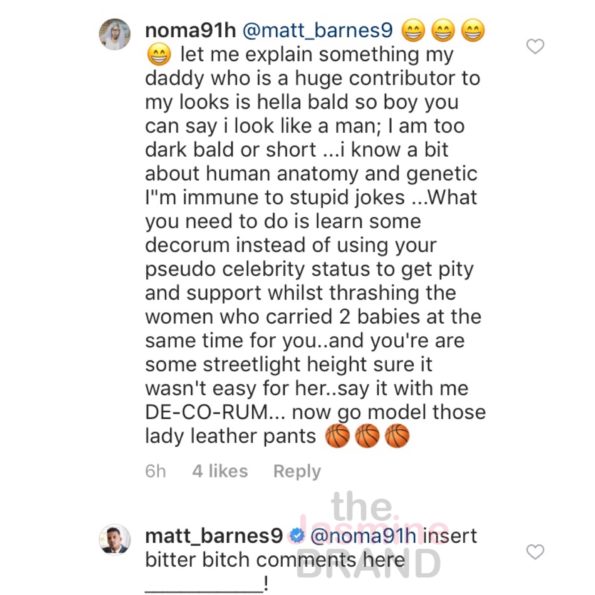Like noma91h's comment with the heart icon

pos(535,46)
